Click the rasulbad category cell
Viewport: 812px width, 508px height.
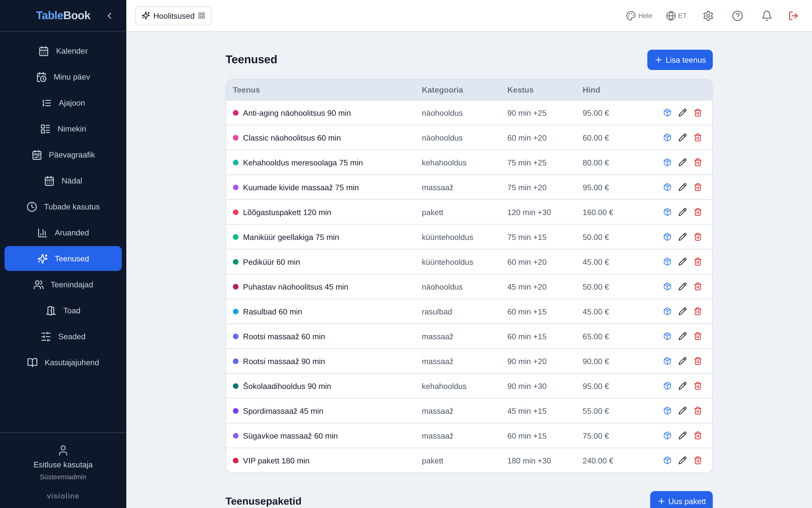coord(436,312)
